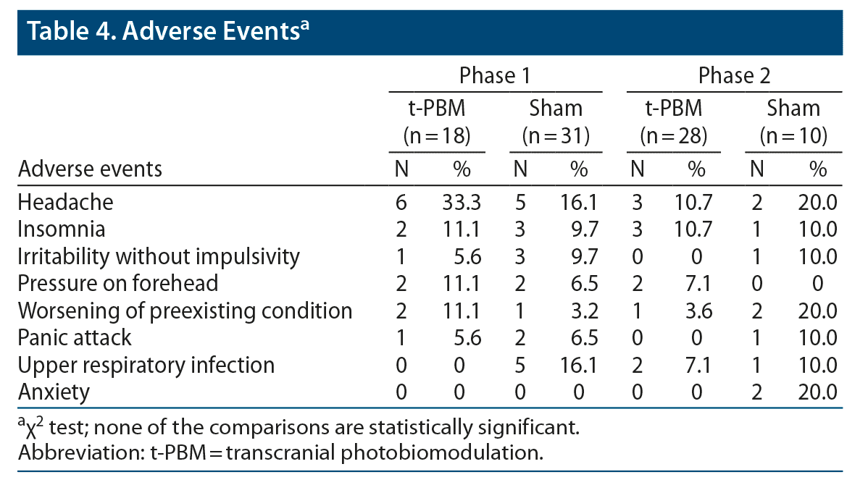Viewport: 868px width, 485px height.
Task: Click the "t-PBM (n = 18)" header
Action: (438, 121)
